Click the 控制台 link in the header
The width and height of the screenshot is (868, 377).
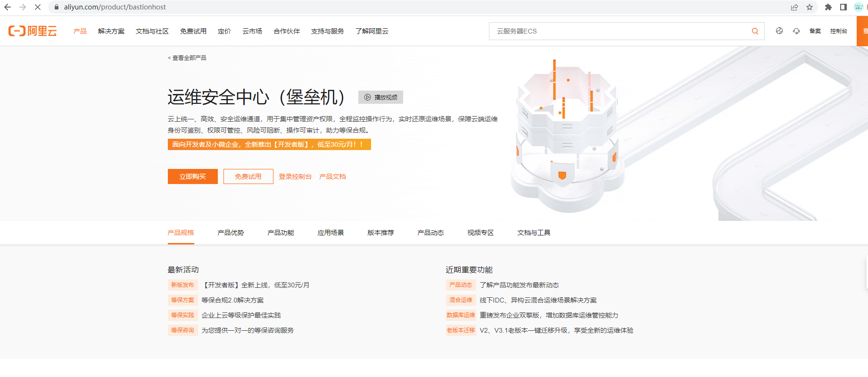click(839, 31)
